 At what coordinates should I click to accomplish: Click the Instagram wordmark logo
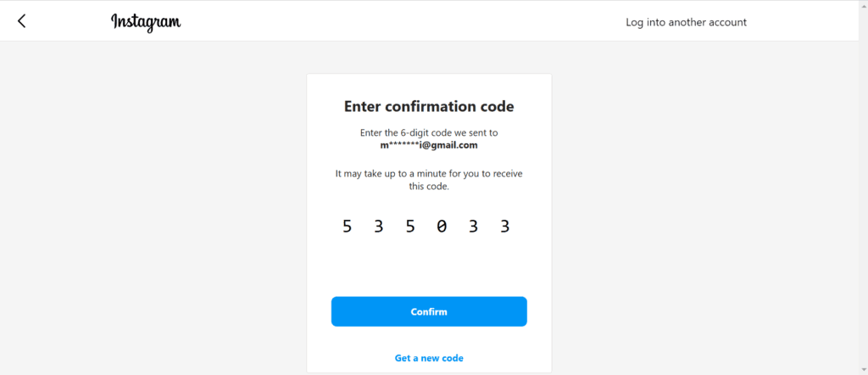[x=146, y=22]
